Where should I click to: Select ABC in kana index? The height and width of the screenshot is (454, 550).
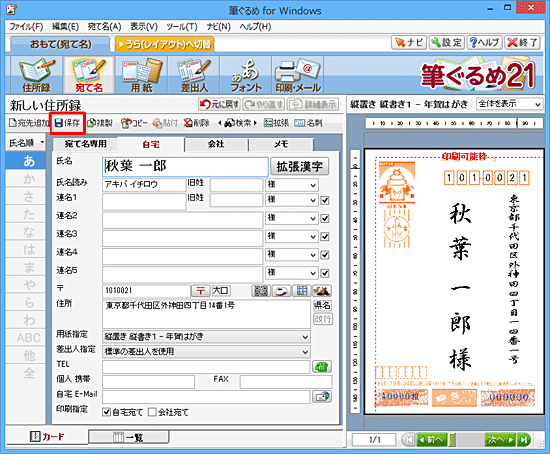coord(26,338)
